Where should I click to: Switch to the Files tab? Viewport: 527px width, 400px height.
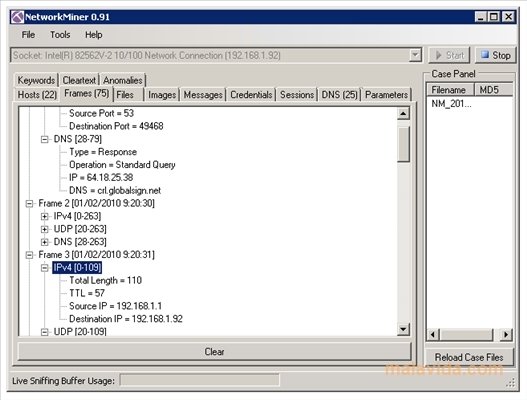point(128,95)
